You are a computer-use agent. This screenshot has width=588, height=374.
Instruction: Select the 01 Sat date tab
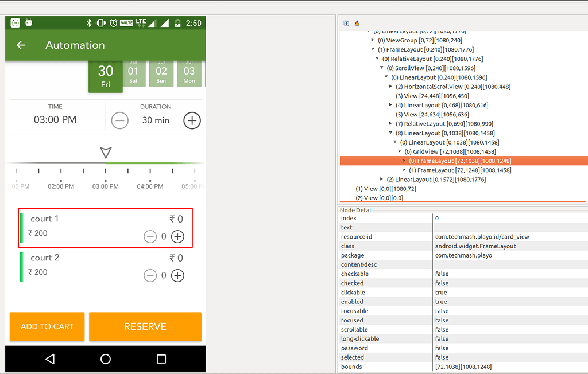click(x=133, y=73)
